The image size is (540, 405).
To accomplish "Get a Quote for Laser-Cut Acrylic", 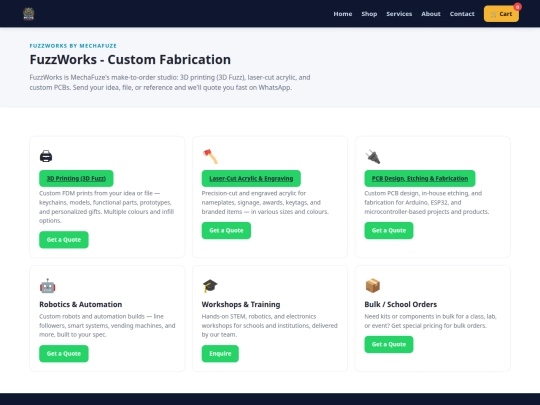I will pyautogui.click(x=226, y=230).
